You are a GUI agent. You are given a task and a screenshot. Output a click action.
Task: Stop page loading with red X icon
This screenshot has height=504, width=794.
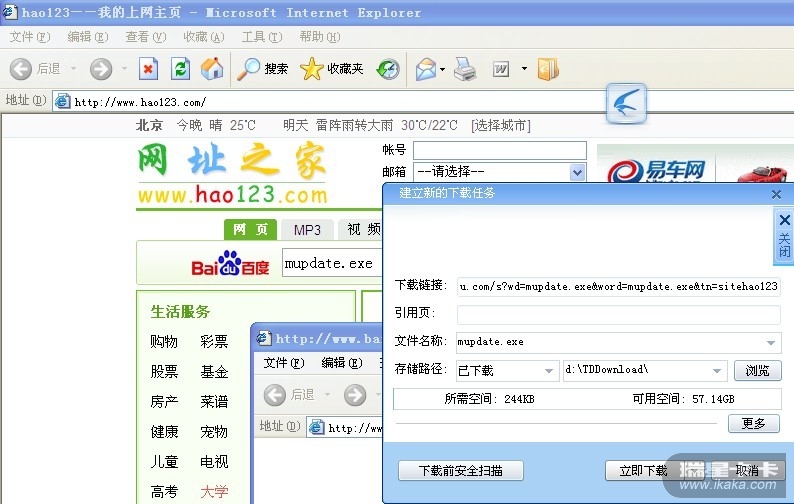tap(148, 69)
